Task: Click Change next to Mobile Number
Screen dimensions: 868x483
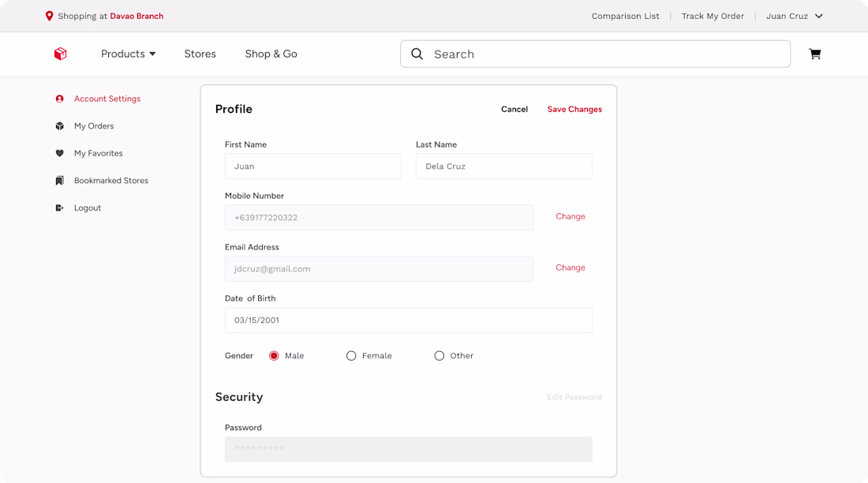Action: 571,216
